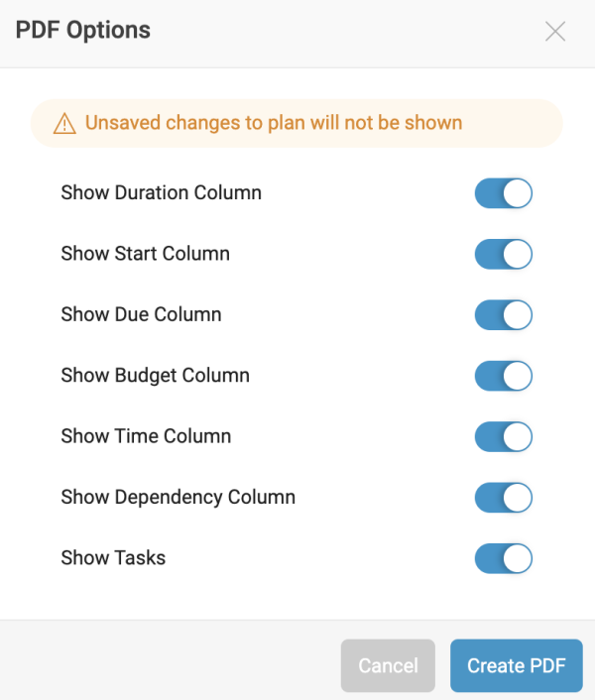Click the "Show Due Column" text
595x700 pixels.
[x=141, y=315]
